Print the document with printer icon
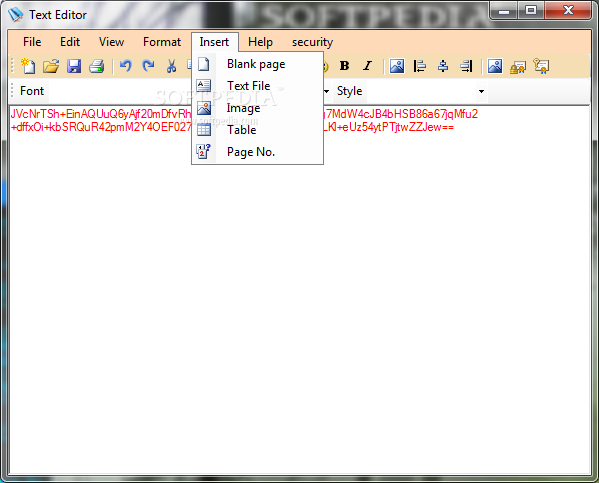 [97, 66]
